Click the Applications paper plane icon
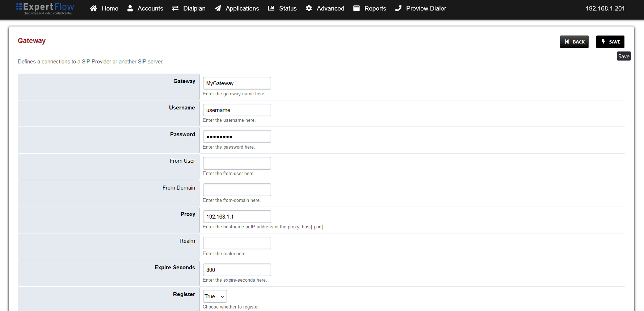644x311 pixels. [218, 8]
